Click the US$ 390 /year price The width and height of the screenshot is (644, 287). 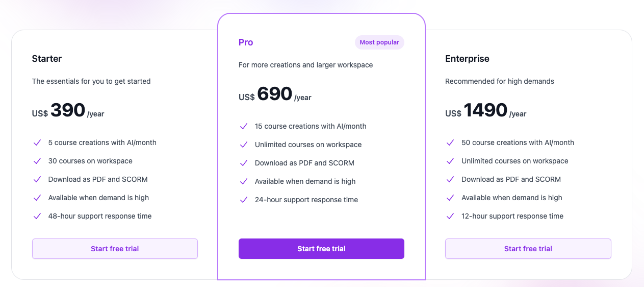tap(68, 111)
